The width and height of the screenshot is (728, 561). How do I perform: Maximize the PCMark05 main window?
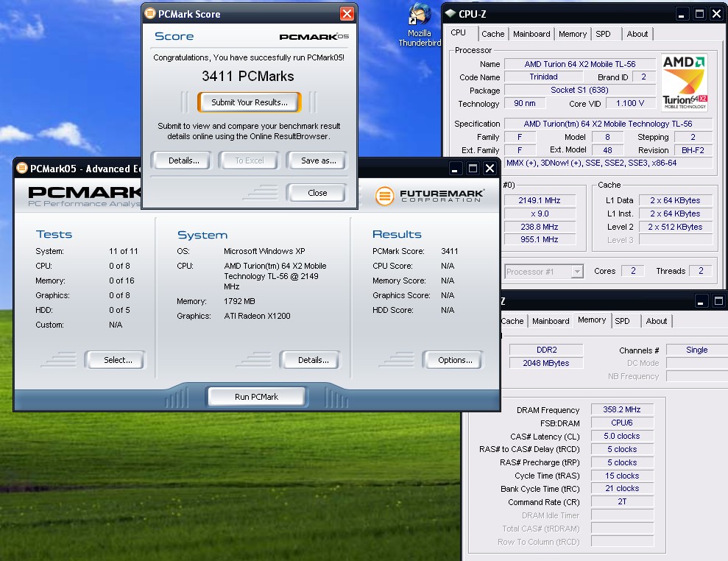473,168
